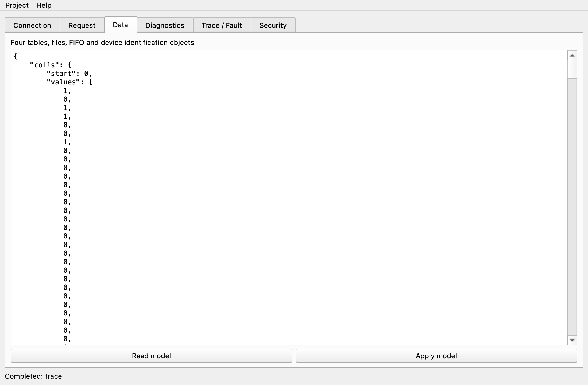
Task: Click the vertical scrollbar thumb
Action: (572, 69)
